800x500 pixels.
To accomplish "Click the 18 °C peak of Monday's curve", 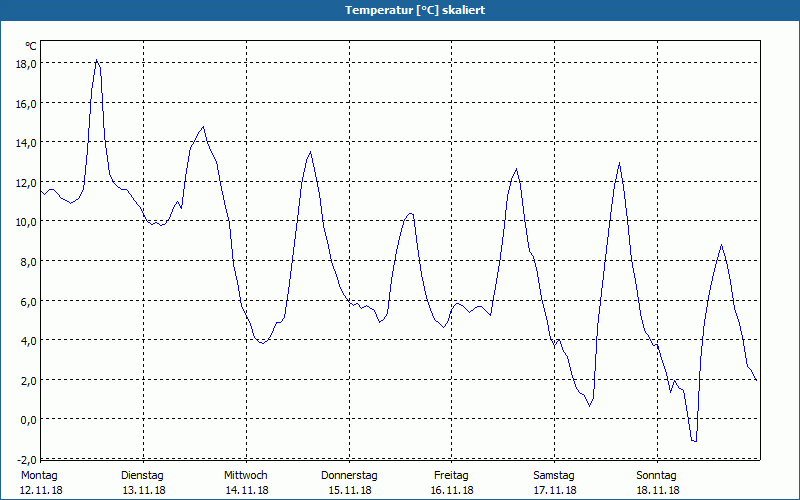I will pos(97,60).
